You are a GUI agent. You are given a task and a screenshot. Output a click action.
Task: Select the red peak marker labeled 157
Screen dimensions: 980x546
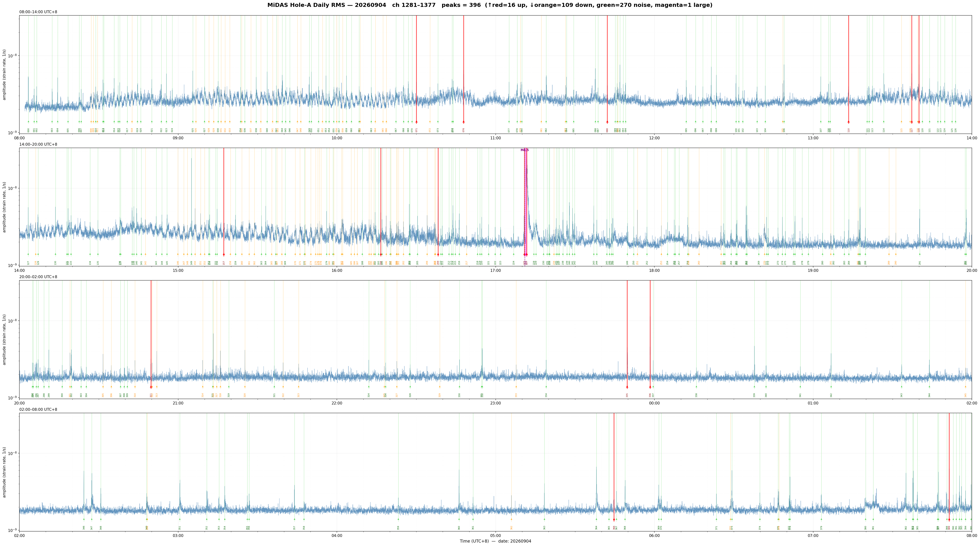(224, 254)
